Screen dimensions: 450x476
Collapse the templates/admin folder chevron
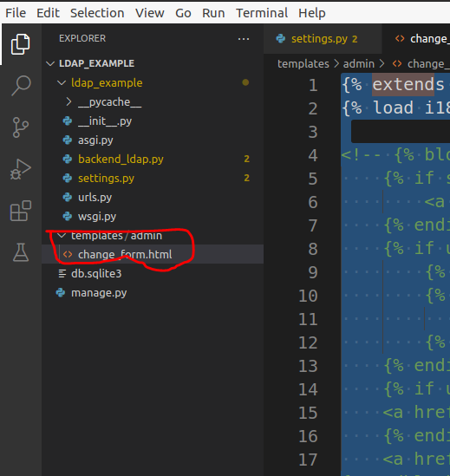[x=62, y=236]
